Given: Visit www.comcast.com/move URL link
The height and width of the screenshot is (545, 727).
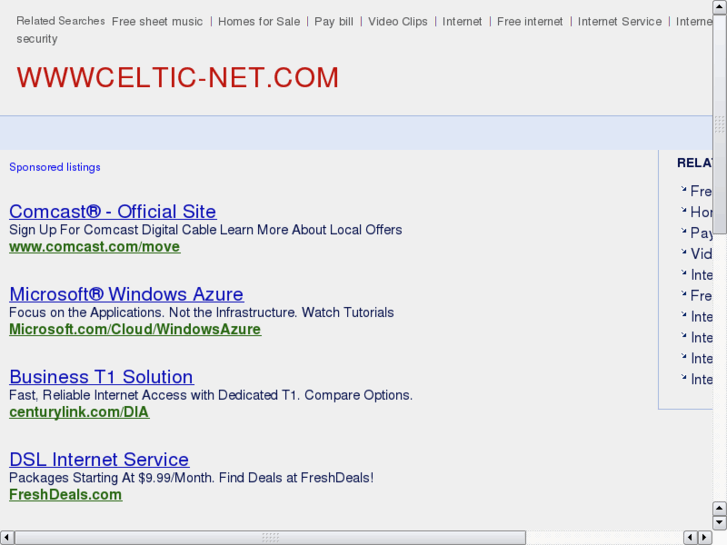Looking at the screenshot, I should point(95,247).
